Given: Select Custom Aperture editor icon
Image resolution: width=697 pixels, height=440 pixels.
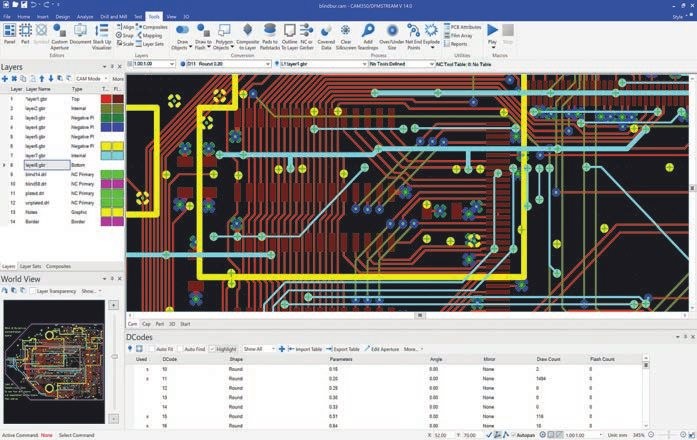Looking at the screenshot, I should click(x=59, y=37).
